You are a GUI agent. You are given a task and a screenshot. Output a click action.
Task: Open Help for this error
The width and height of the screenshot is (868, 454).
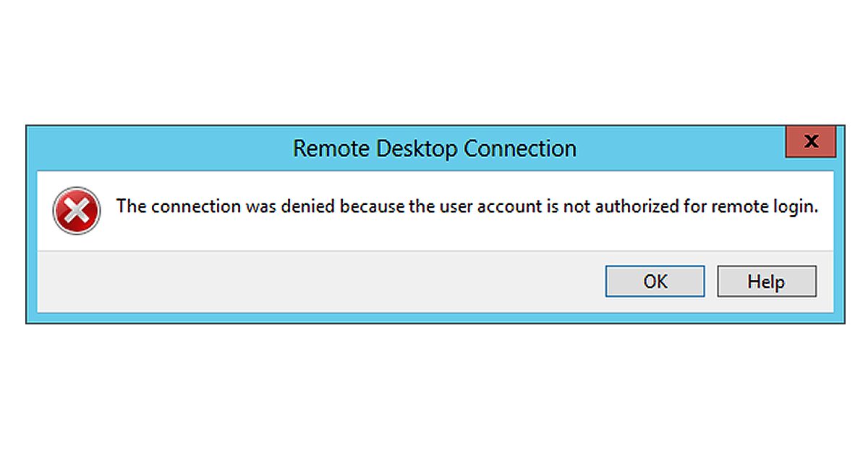(766, 281)
